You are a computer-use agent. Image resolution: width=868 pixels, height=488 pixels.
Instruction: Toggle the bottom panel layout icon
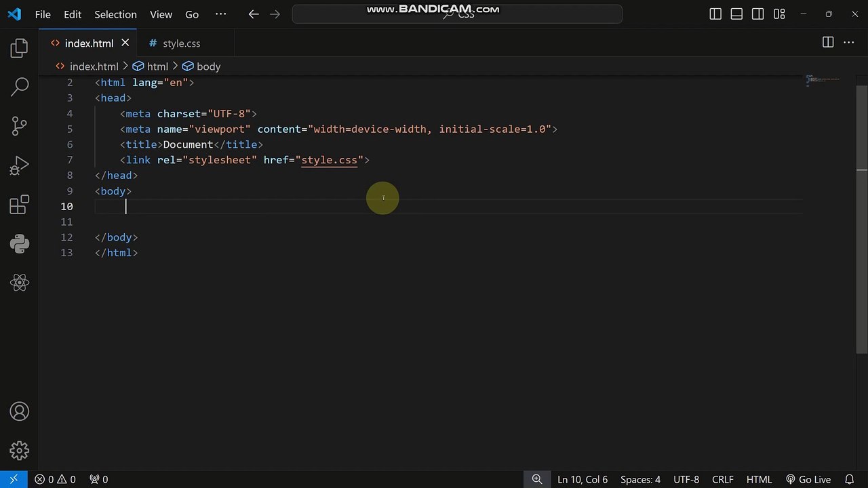736,14
